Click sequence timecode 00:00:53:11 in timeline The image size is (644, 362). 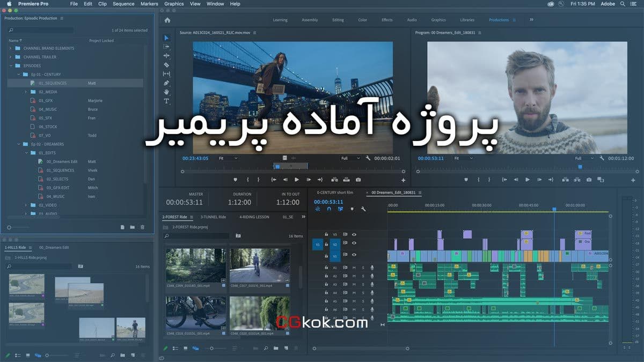point(328,202)
